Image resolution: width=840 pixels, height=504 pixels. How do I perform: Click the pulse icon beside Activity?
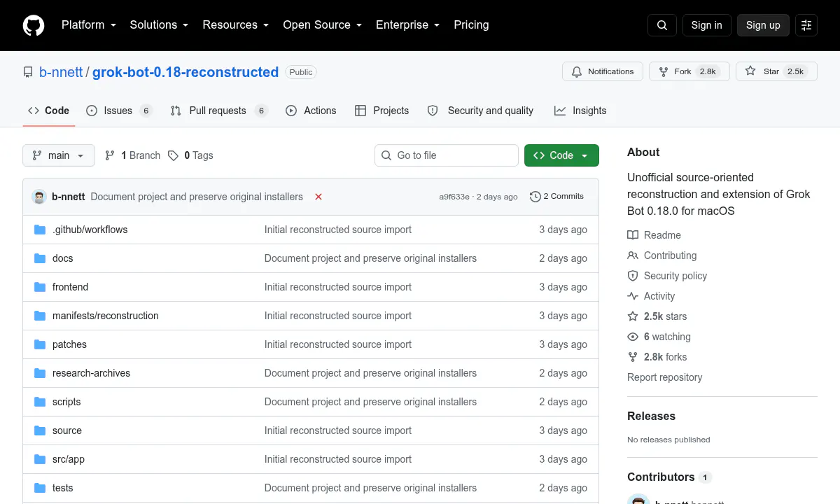(633, 296)
